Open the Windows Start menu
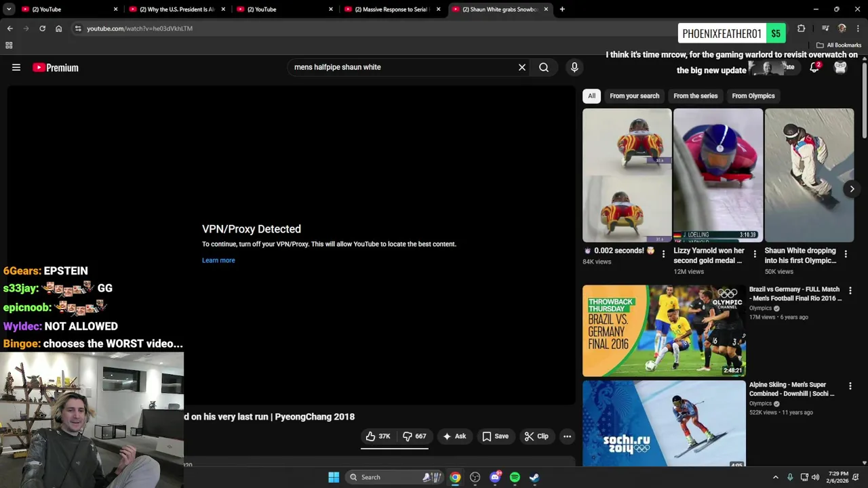The height and width of the screenshot is (488, 868). point(334,477)
